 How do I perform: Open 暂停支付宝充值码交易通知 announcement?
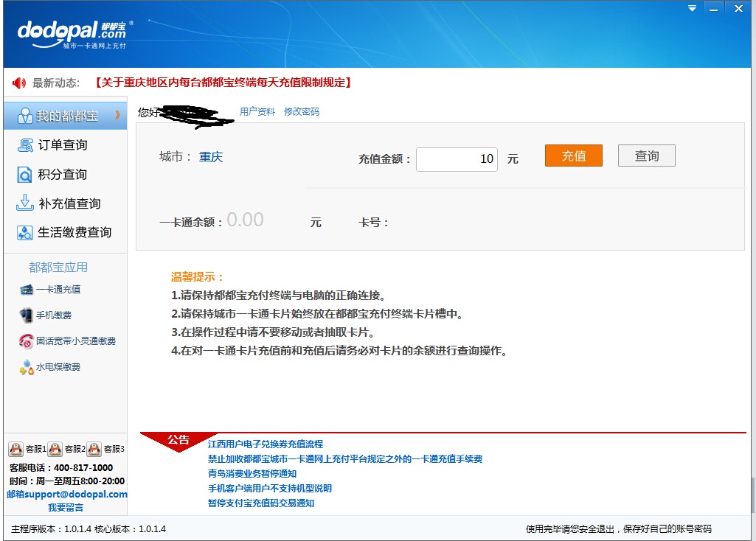[x=261, y=503]
